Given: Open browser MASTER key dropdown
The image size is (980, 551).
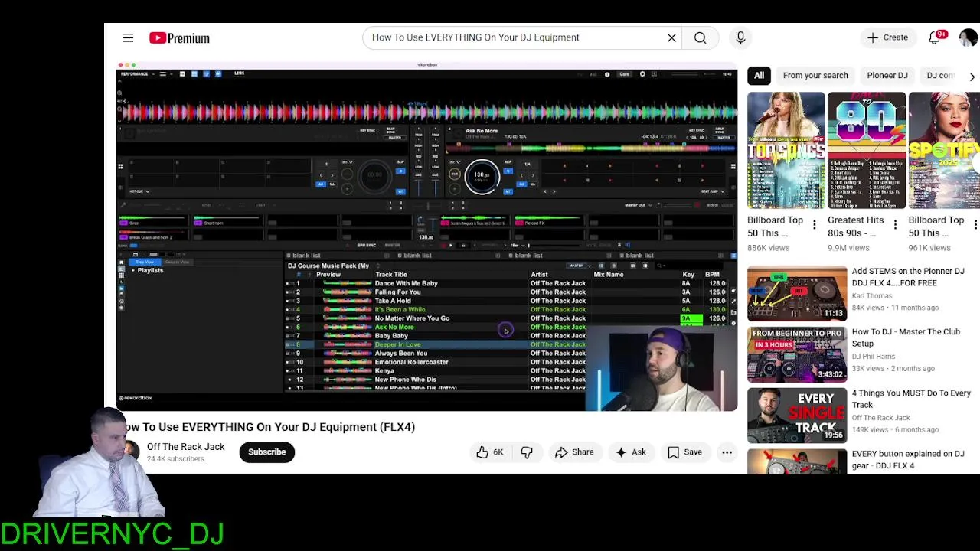Looking at the screenshot, I should pyautogui.click(x=579, y=266).
